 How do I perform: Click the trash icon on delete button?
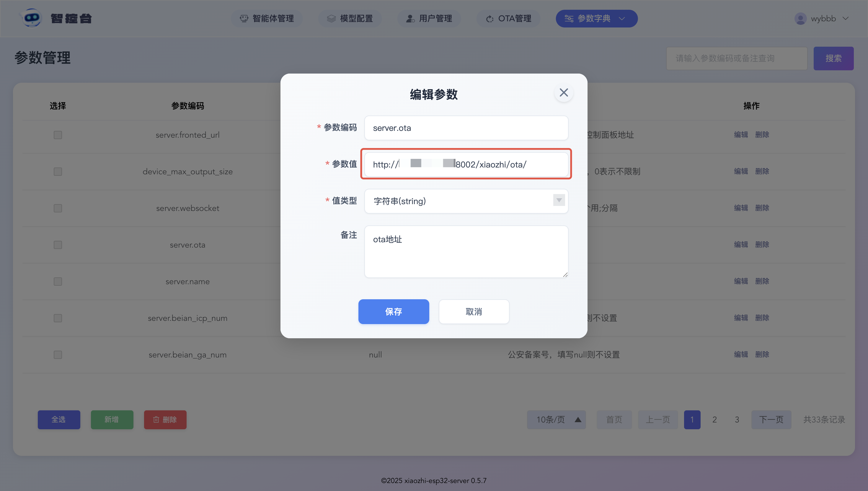(x=156, y=420)
